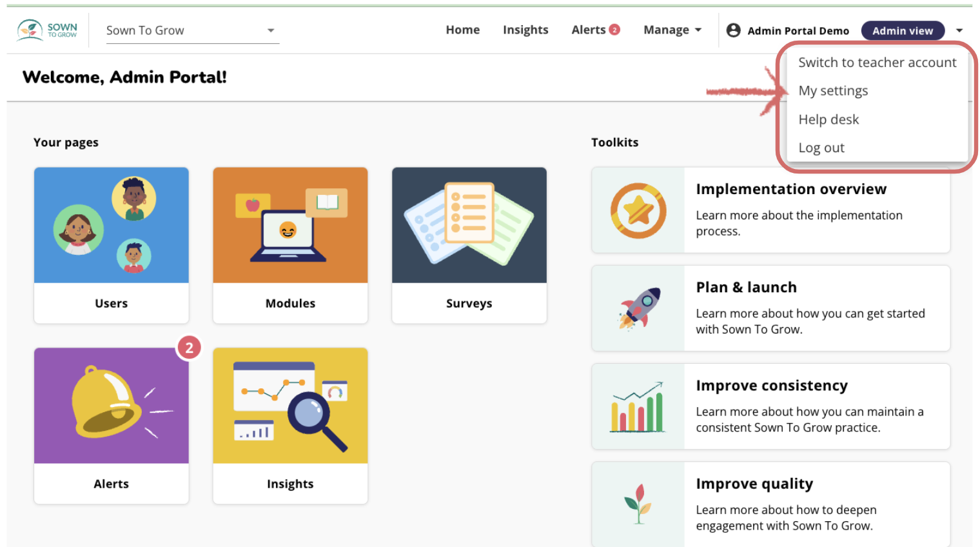Click the rocket Plan & launch icon
Viewport: 980px width, 547px height.
point(638,308)
